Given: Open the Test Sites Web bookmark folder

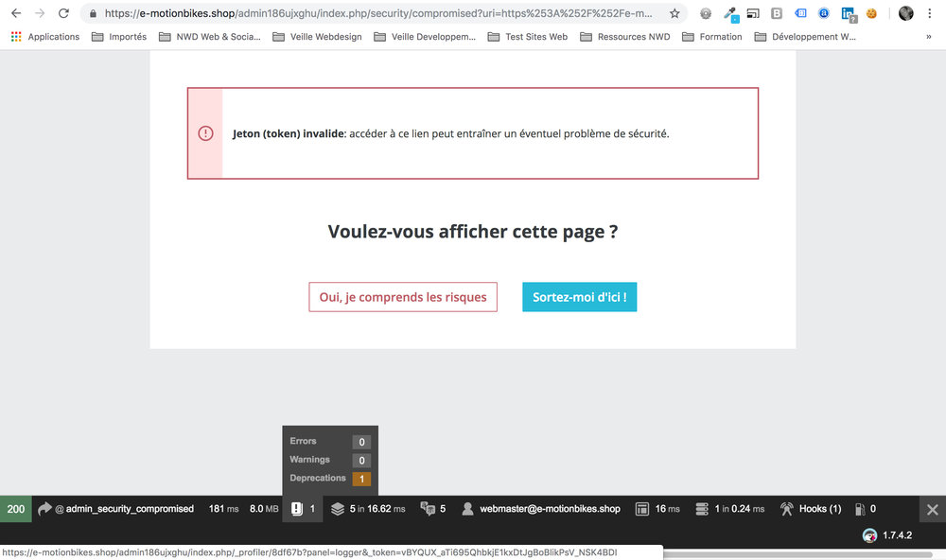Looking at the screenshot, I should 527,36.
